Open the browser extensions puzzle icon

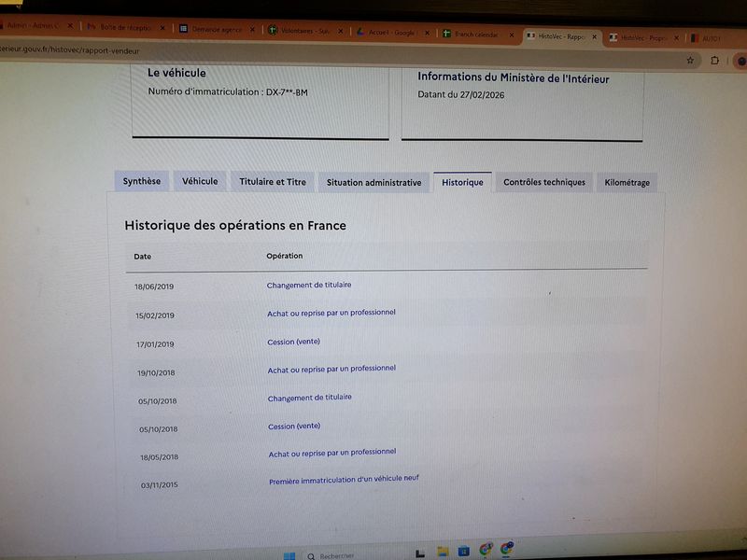(714, 61)
